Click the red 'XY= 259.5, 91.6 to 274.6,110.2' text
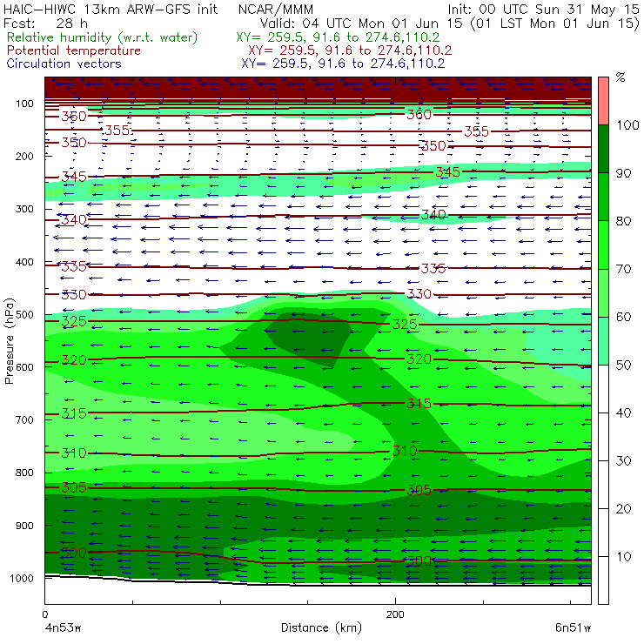The height and width of the screenshot is (644, 644). click(x=350, y=50)
